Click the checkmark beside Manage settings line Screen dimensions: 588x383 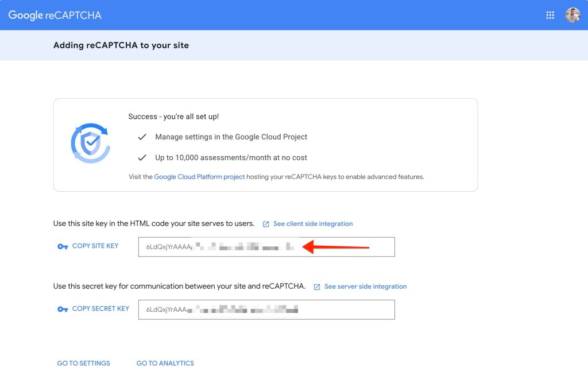tap(142, 137)
